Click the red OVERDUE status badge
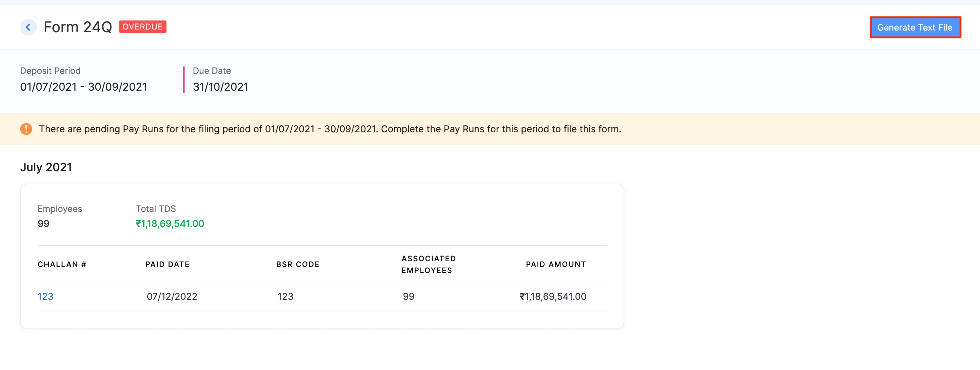Viewport: 980px width, 370px height. [143, 27]
